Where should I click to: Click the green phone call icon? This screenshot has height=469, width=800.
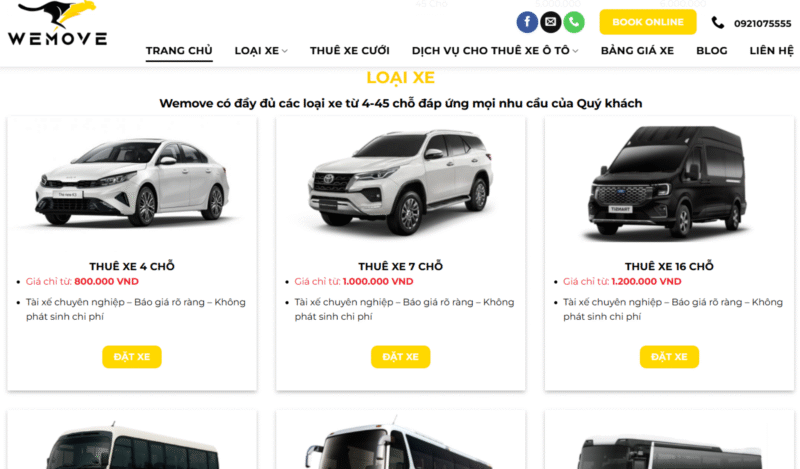point(574,22)
